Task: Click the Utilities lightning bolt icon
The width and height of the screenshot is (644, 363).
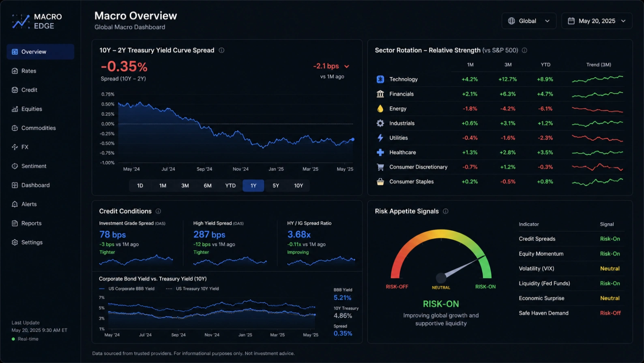Action: pos(380,138)
